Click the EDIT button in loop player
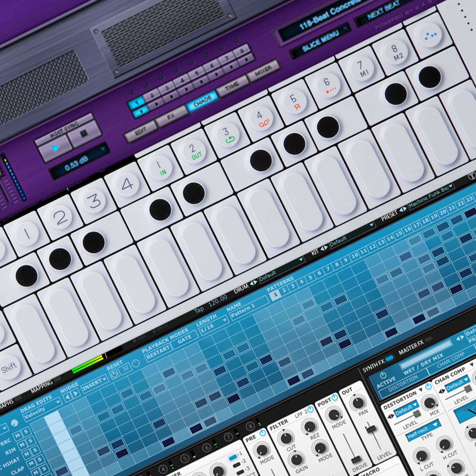The height and width of the screenshot is (476, 476). click(141, 132)
